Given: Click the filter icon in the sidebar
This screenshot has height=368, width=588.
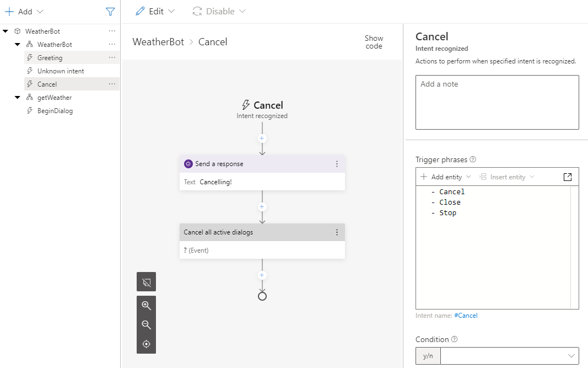Looking at the screenshot, I should pyautogui.click(x=110, y=12).
